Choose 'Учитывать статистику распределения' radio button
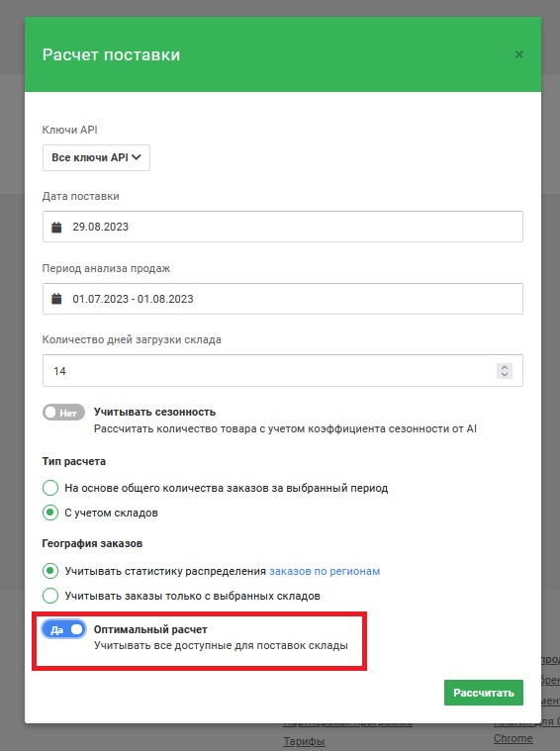 click(50, 571)
